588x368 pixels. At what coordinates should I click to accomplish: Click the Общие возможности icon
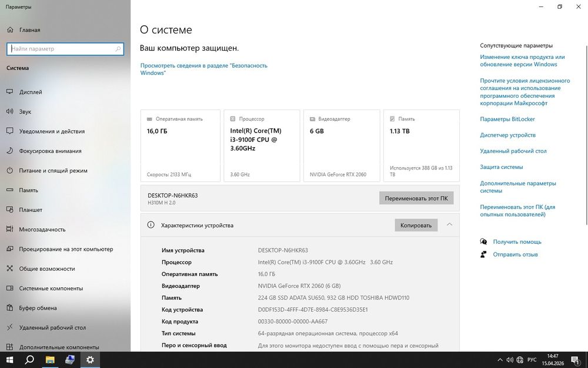click(10, 268)
